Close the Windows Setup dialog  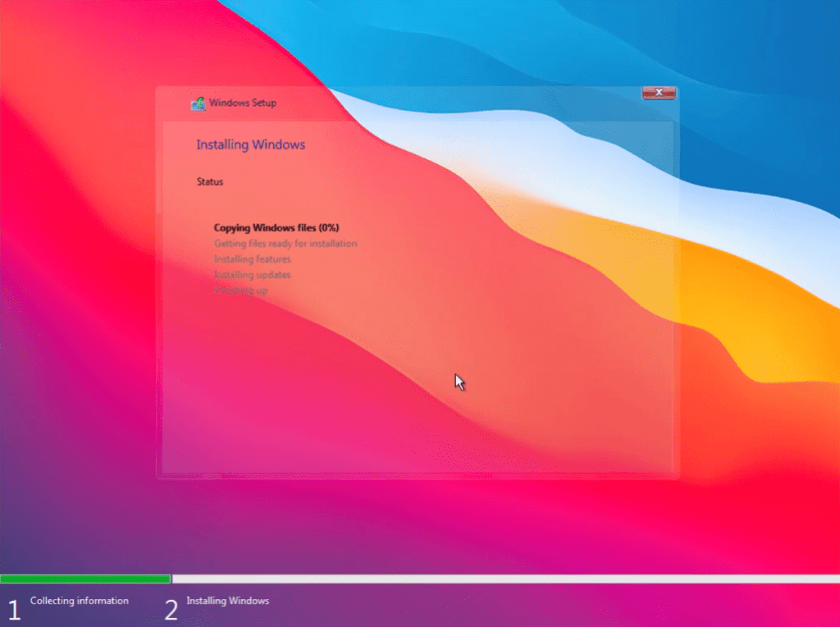pos(659,93)
